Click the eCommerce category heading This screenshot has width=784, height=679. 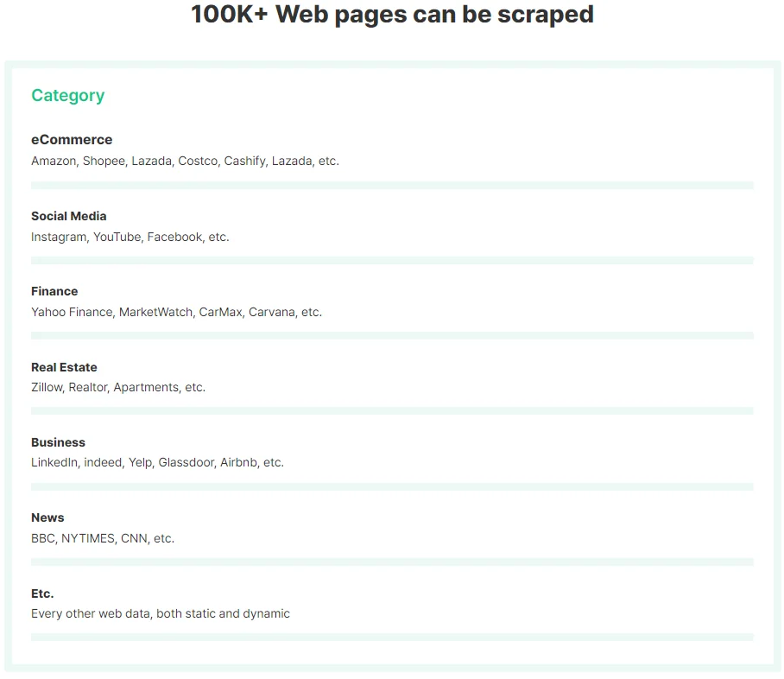72,139
